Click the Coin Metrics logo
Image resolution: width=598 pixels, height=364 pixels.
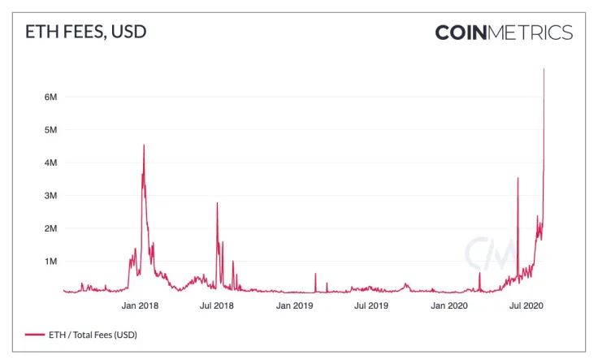click(504, 32)
